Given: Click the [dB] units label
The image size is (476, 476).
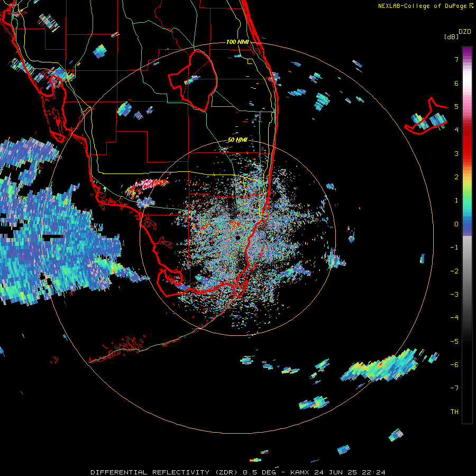Looking at the screenshot, I should 451,36.
